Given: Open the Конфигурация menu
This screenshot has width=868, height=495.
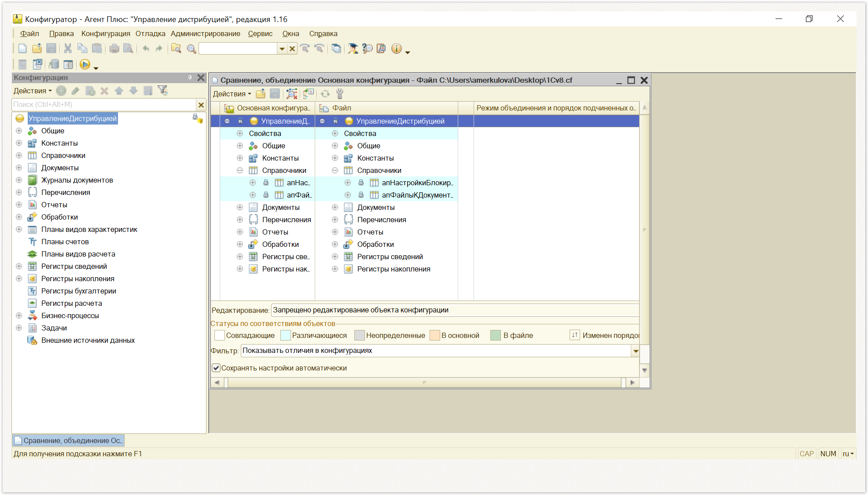Looking at the screenshot, I should (x=106, y=33).
